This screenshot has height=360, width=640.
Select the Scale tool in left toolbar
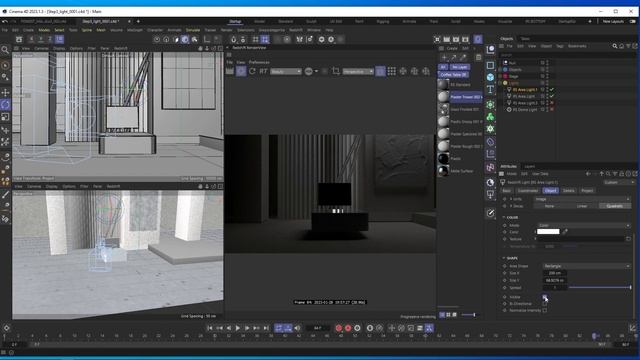coord(5,117)
